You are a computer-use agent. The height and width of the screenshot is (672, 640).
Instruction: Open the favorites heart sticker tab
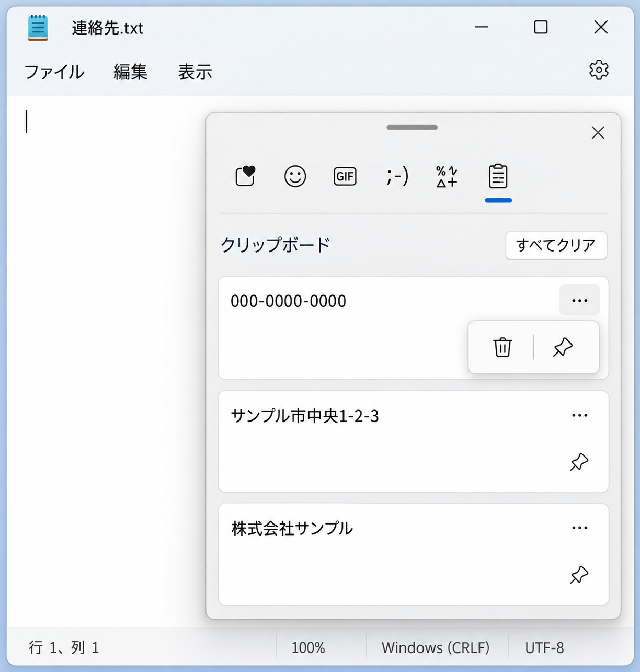(x=245, y=176)
